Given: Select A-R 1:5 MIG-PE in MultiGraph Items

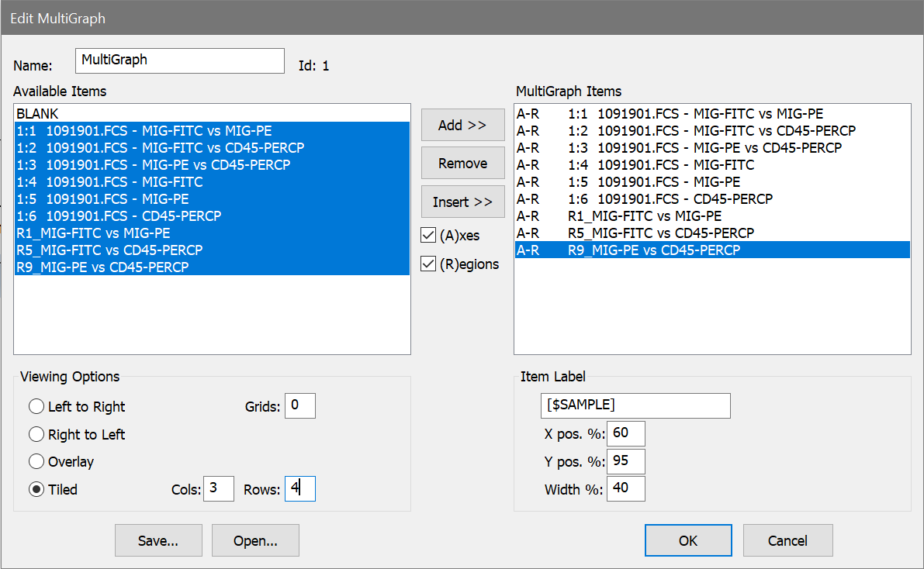Looking at the screenshot, I should (712, 182).
